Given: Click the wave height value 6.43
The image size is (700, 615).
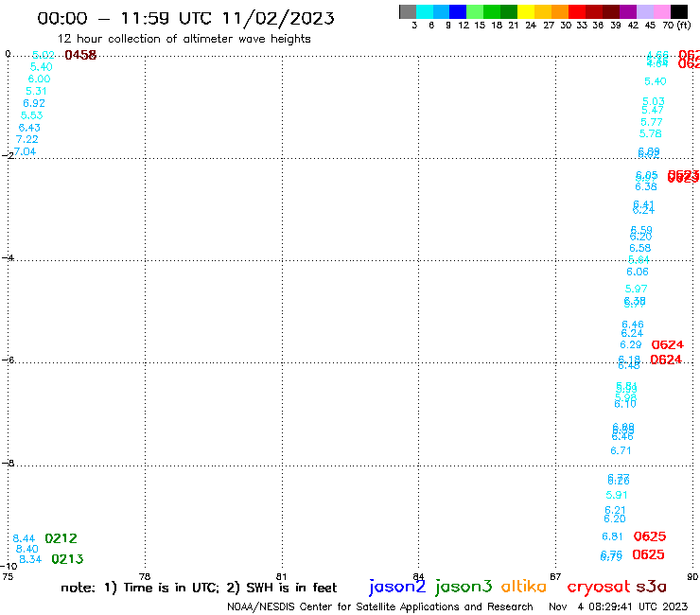Looking at the screenshot, I should click(x=29, y=128).
